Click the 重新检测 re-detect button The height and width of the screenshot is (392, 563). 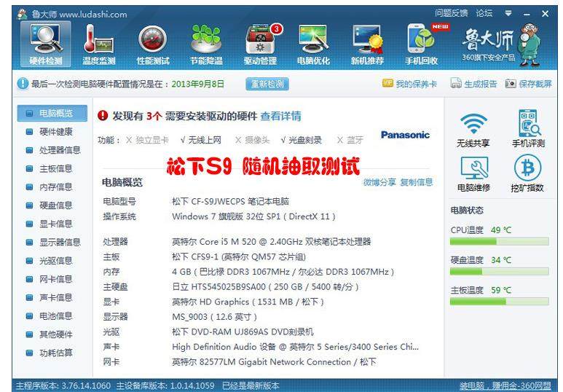[x=267, y=84]
